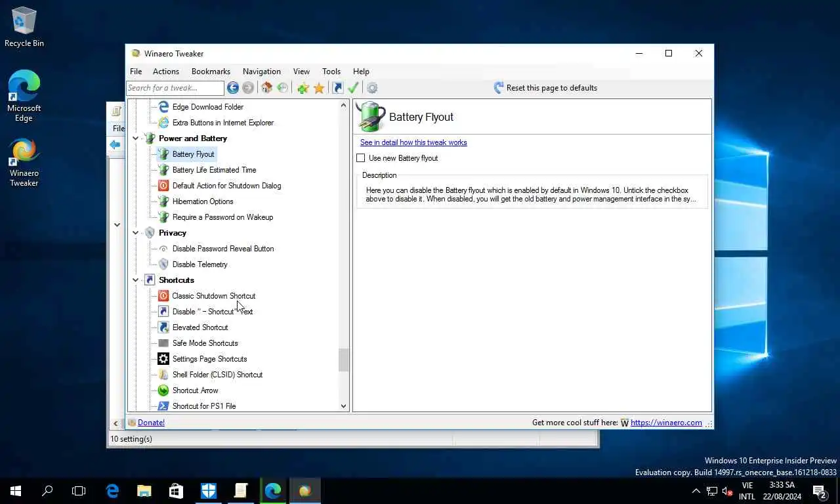Click the tree scroll up arrow
Image resolution: width=840 pixels, height=504 pixels.
[343, 105]
